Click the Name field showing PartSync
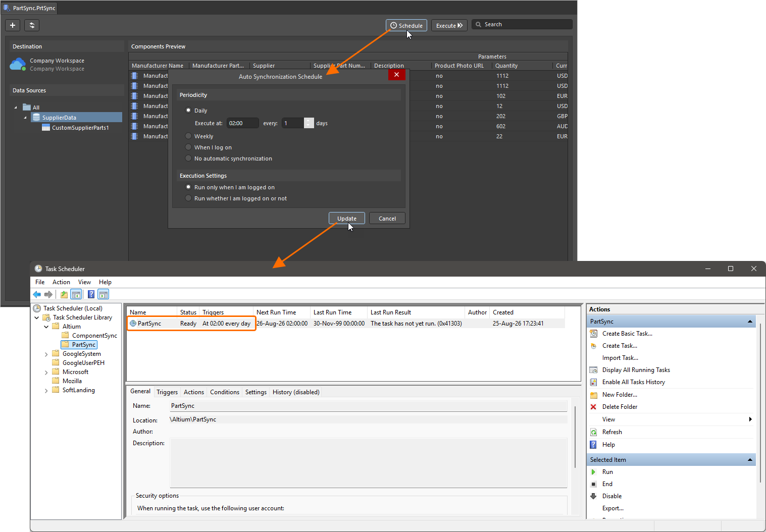This screenshot has height=532, width=766. 369,406
